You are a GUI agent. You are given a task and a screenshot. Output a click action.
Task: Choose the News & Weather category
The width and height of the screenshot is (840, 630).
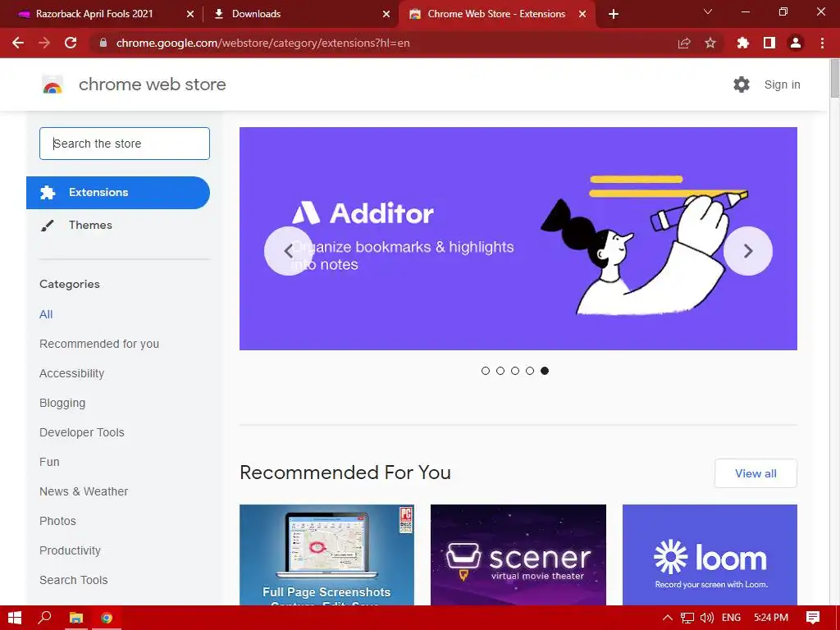[84, 491]
